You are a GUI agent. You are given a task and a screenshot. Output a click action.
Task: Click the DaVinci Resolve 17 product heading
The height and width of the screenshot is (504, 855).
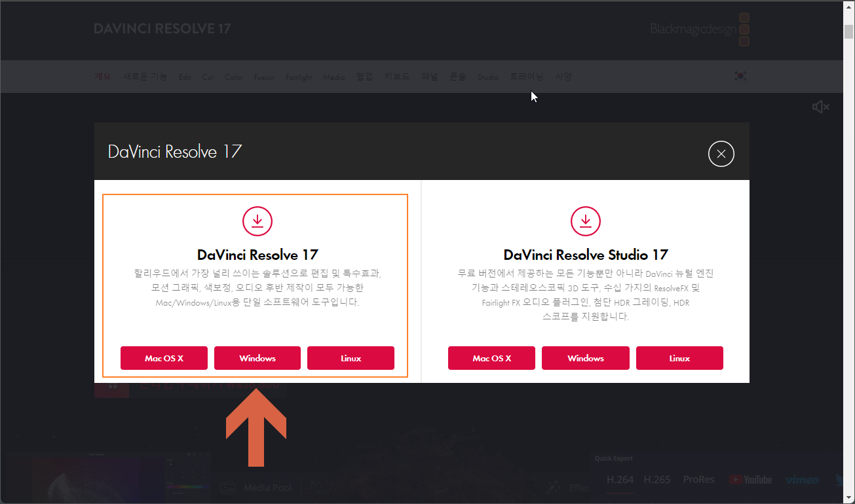pyautogui.click(x=257, y=255)
